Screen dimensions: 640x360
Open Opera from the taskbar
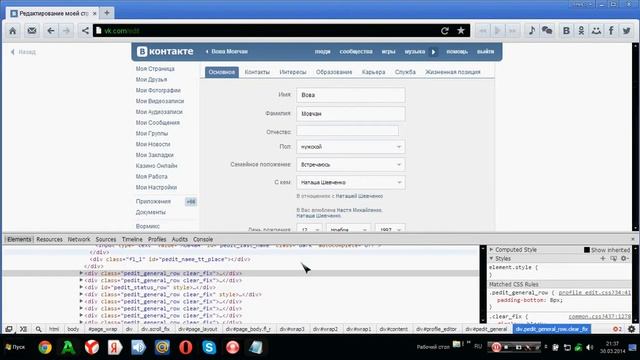[185, 347]
